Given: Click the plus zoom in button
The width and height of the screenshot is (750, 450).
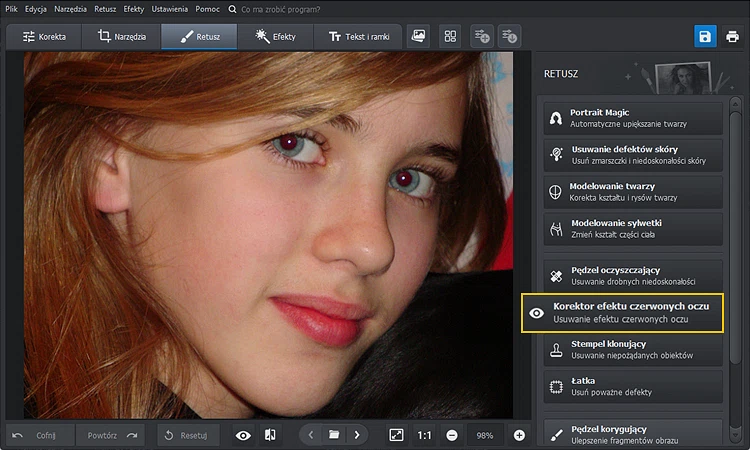Looking at the screenshot, I should point(519,435).
